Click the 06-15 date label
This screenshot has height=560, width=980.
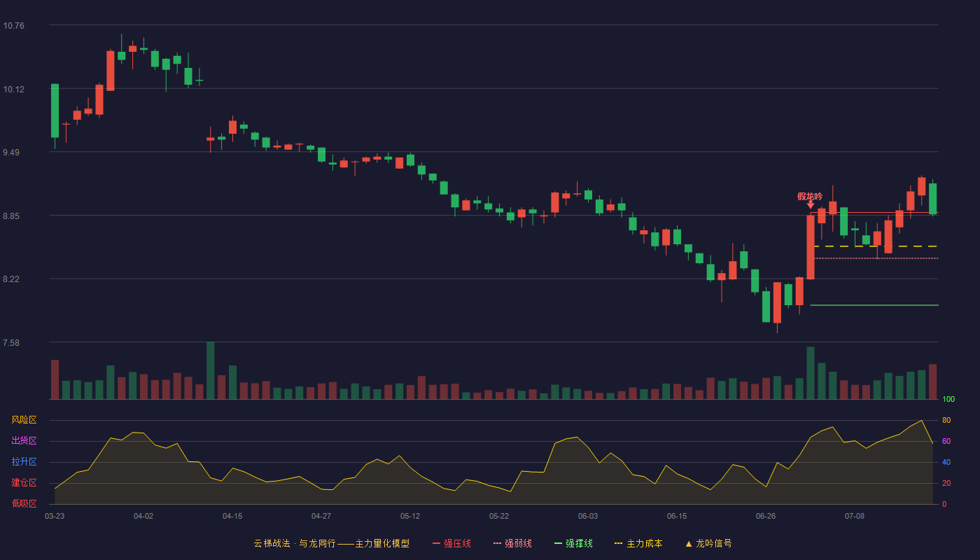point(677,516)
